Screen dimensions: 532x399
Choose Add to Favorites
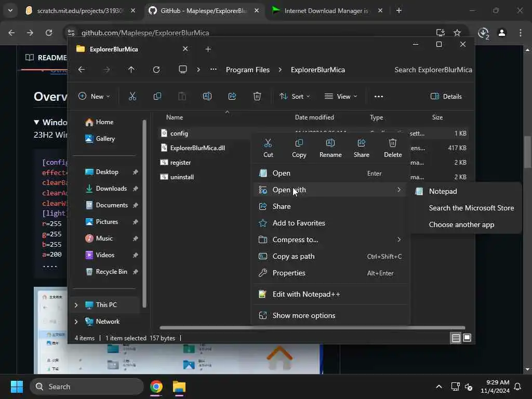coord(330,223)
